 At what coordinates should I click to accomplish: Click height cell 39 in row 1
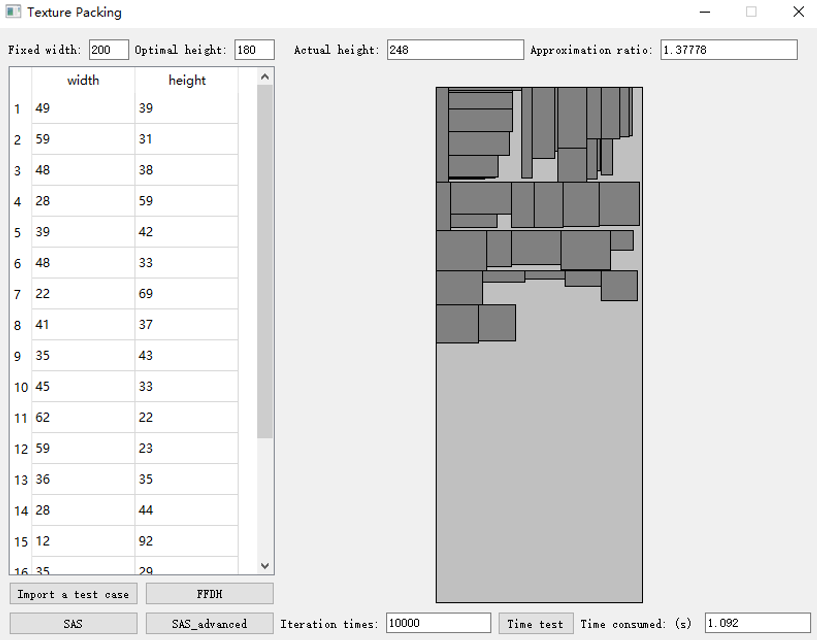tap(187, 108)
